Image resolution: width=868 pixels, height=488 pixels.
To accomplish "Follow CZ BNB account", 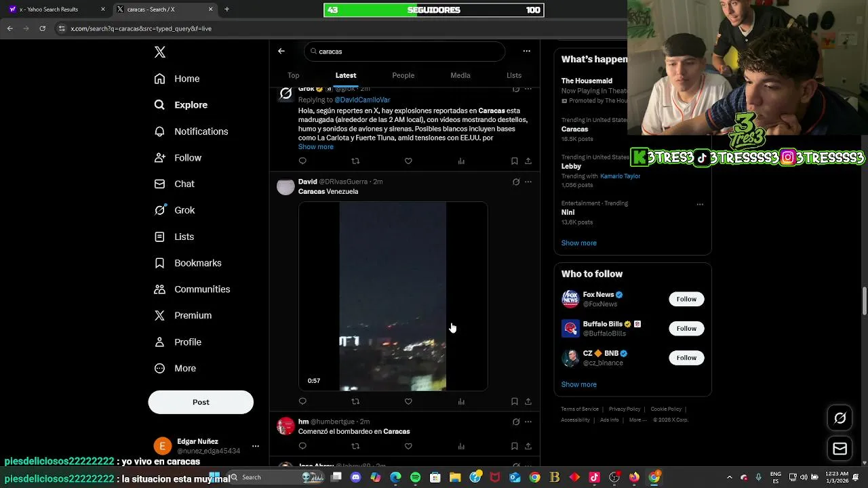I will [686, 358].
